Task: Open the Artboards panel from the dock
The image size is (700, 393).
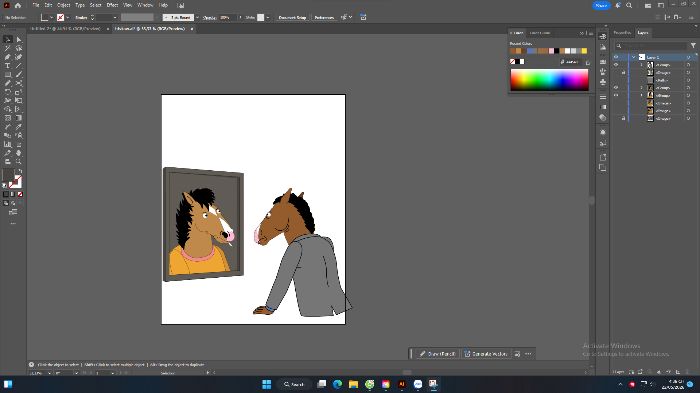Action: (603, 167)
